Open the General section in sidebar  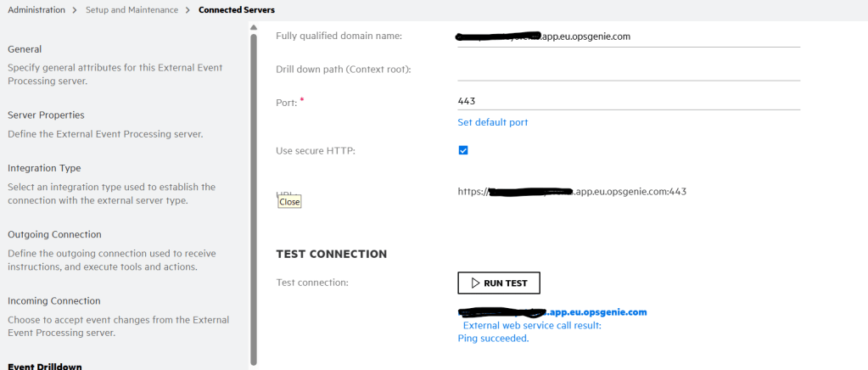[25, 49]
